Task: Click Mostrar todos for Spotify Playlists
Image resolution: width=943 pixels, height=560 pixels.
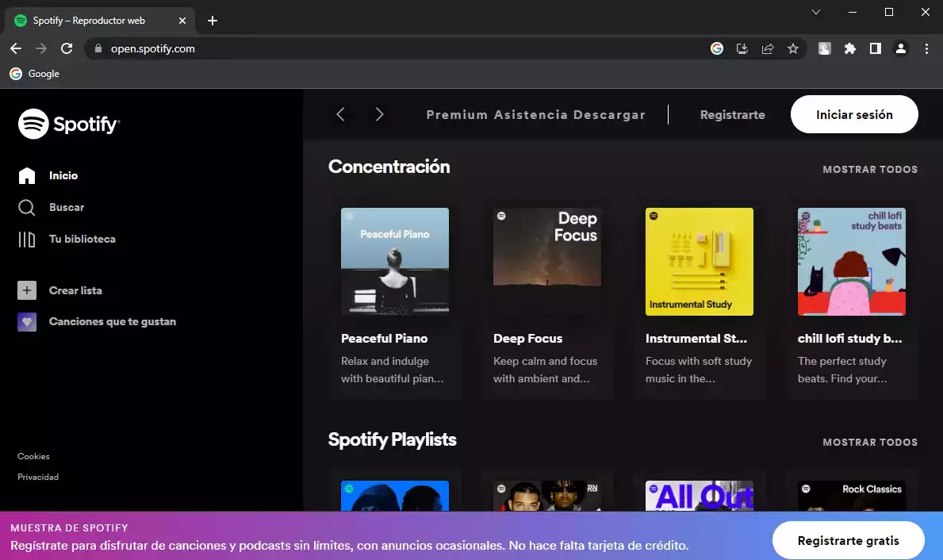Action: tap(869, 442)
